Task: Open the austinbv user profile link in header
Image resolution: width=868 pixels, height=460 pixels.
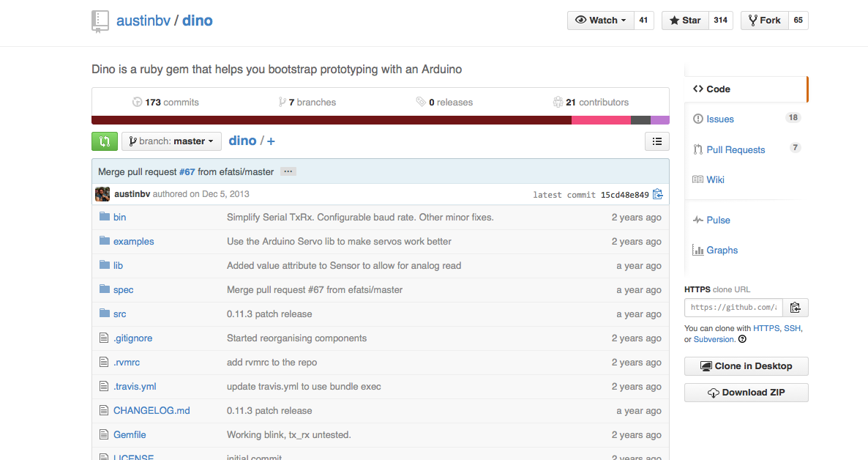Action: click(x=143, y=21)
